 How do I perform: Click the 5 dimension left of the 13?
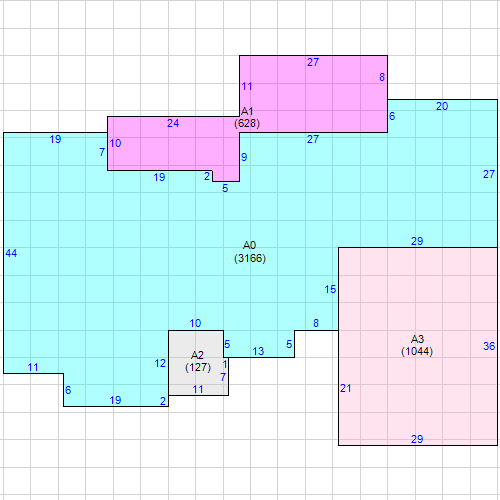pos(227,344)
